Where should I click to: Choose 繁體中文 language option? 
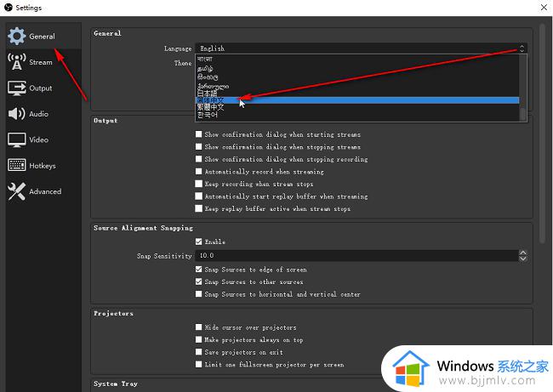(x=357, y=107)
